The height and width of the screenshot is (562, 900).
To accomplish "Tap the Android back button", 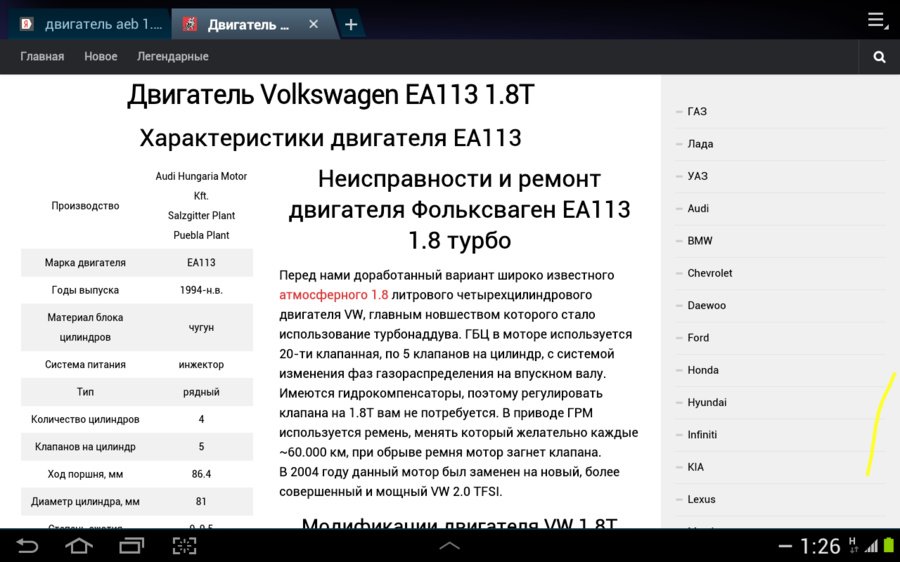I will (26, 545).
